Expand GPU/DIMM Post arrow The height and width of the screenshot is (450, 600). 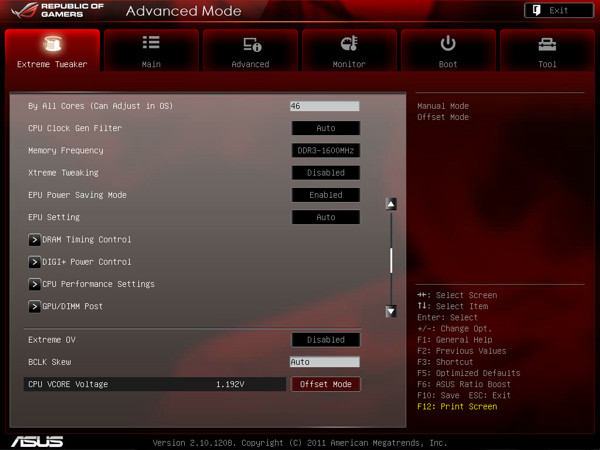[x=34, y=307]
